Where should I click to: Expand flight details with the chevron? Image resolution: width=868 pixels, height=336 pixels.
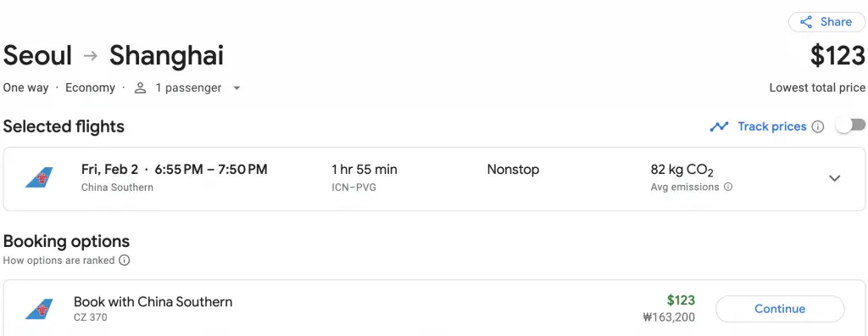point(834,178)
